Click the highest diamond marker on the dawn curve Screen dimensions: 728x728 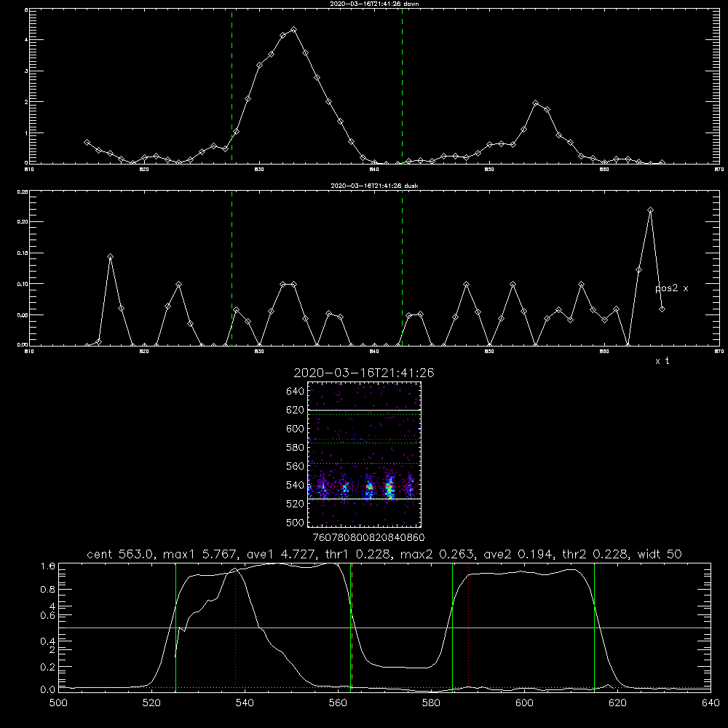click(293, 29)
